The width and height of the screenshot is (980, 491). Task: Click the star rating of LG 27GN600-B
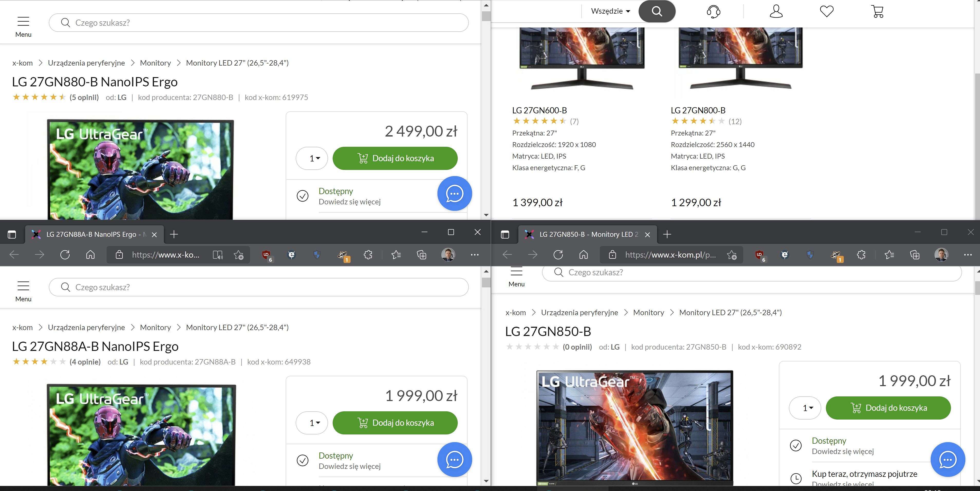click(x=539, y=121)
